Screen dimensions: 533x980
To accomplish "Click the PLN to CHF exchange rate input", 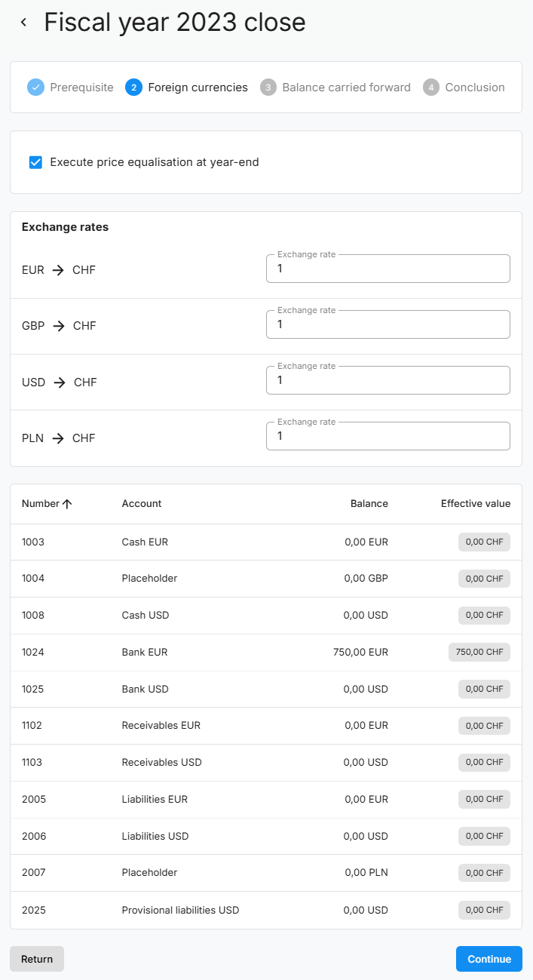I will click(x=387, y=436).
